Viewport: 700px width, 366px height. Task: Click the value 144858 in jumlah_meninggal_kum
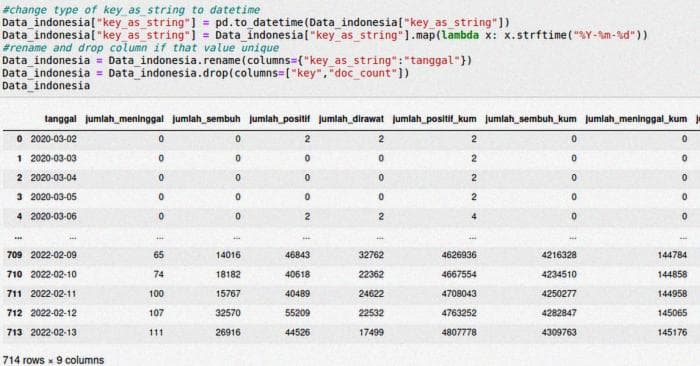(672, 274)
